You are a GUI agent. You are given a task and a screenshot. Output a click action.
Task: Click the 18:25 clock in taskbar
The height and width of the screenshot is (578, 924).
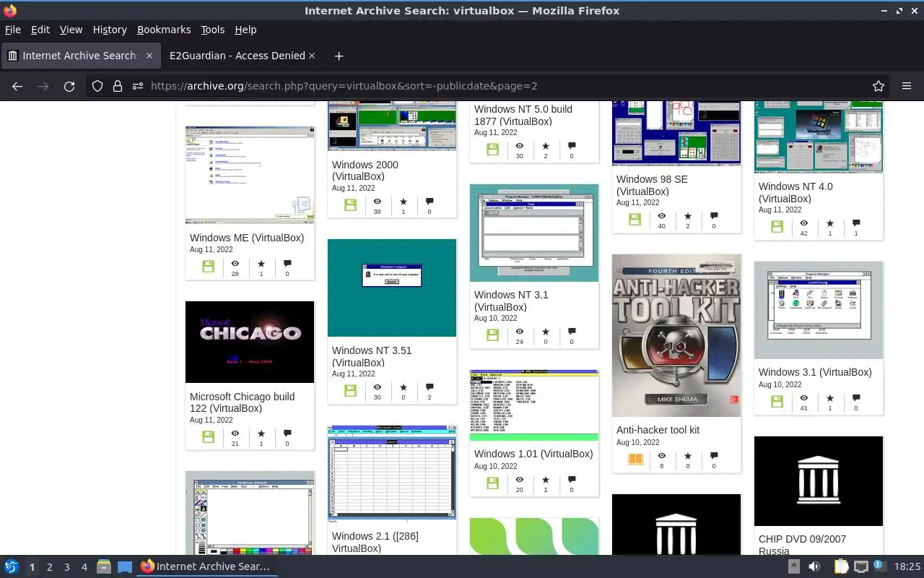pos(907,566)
